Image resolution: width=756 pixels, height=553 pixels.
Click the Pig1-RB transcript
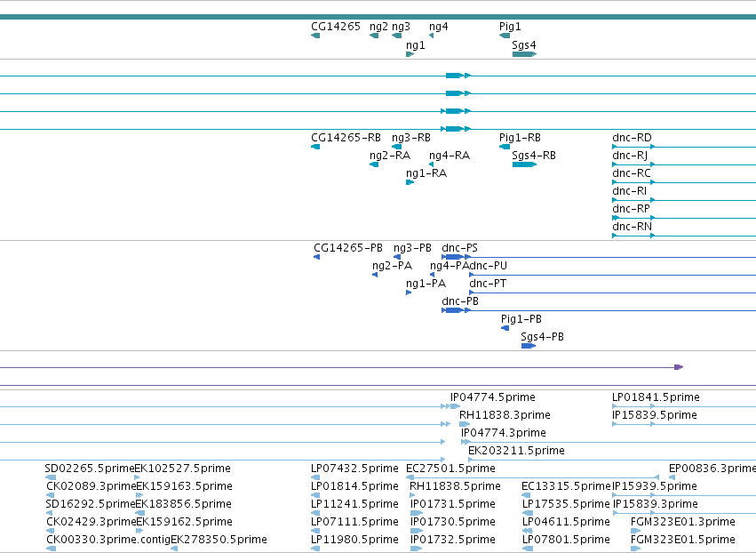[x=505, y=147]
